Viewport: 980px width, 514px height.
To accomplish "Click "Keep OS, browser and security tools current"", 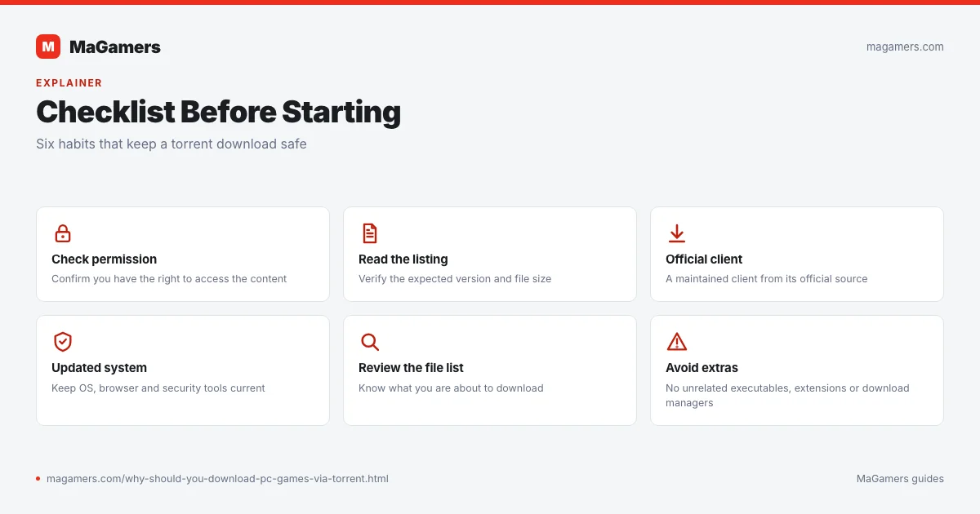I will pyautogui.click(x=158, y=388).
